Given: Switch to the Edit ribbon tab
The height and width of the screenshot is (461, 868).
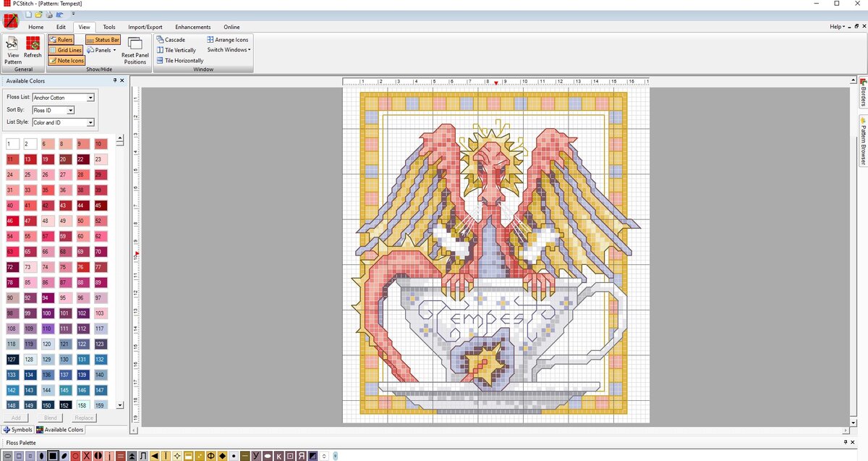Looking at the screenshot, I should (61, 27).
